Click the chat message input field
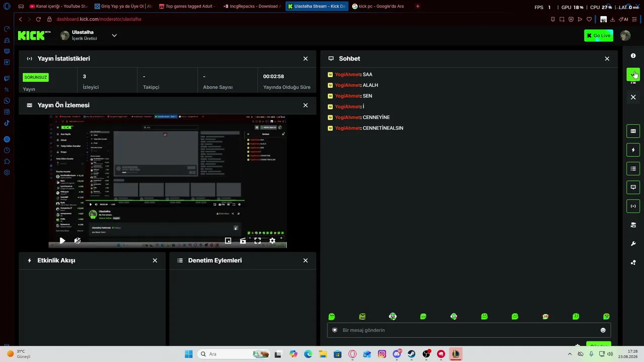The image size is (644, 362). [x=469, y=330]
